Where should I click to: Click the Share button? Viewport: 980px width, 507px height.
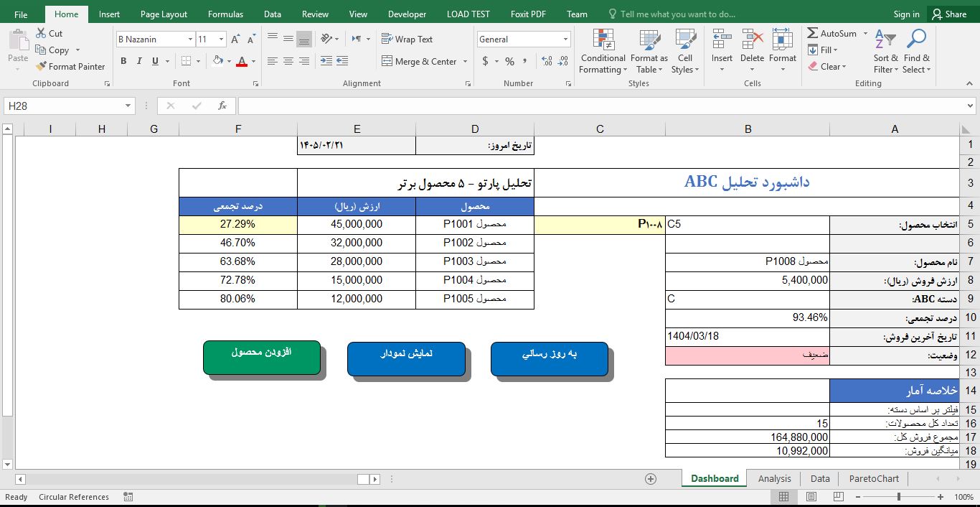pos(948,14)
